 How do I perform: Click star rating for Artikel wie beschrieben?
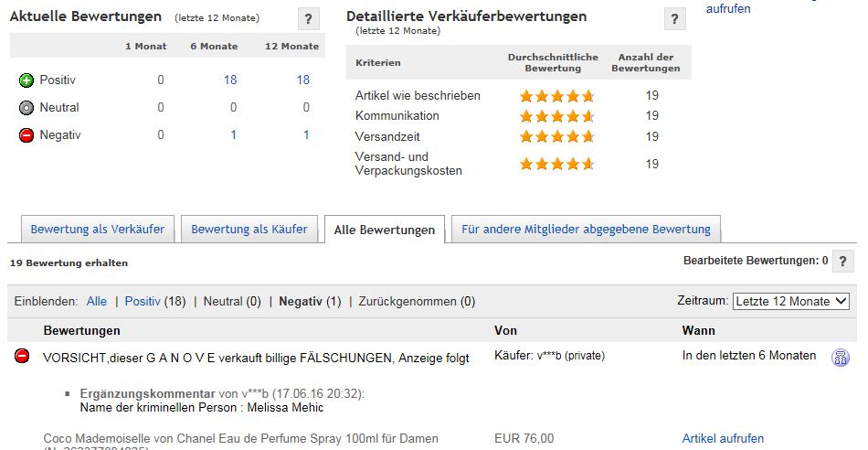557,96
